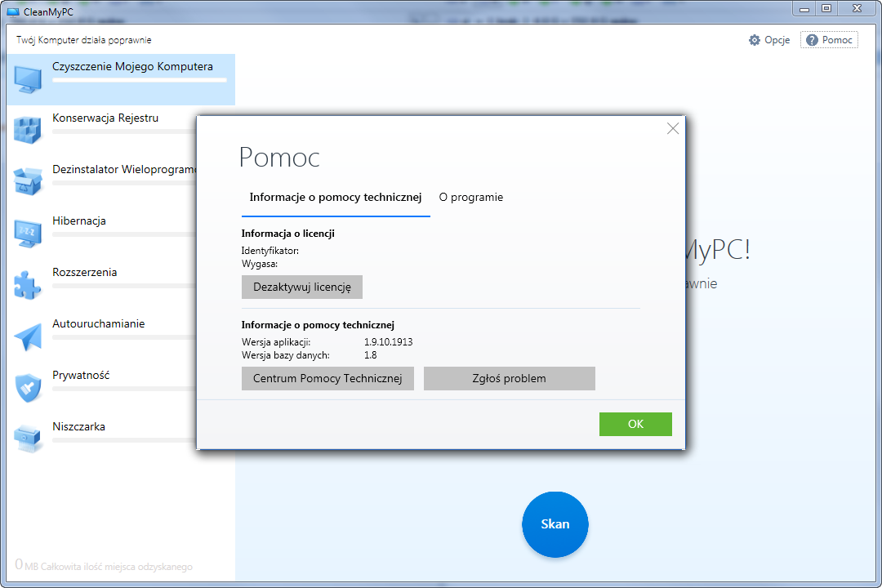Image resolution: width=882 pixels, height=588 pixels.
Task: Click the Zgłoś problem button
Action: pos(509,379)
